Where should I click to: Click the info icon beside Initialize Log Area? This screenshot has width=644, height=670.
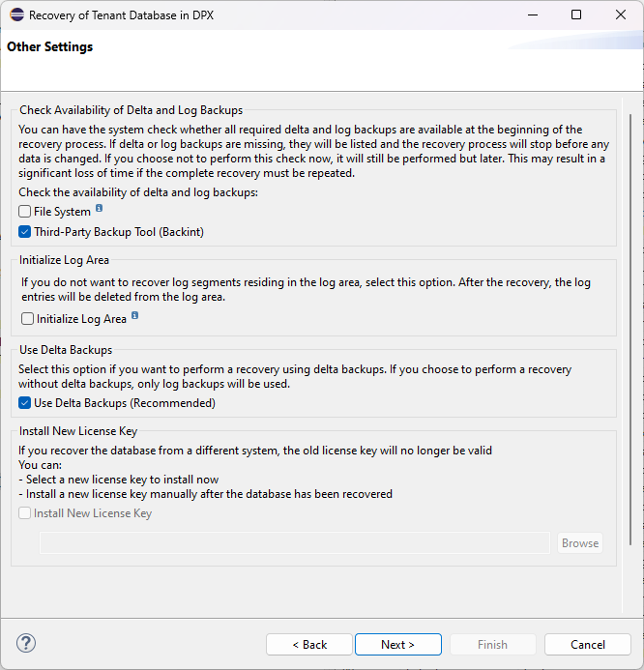pyautogui.click(x=134, y=316)
